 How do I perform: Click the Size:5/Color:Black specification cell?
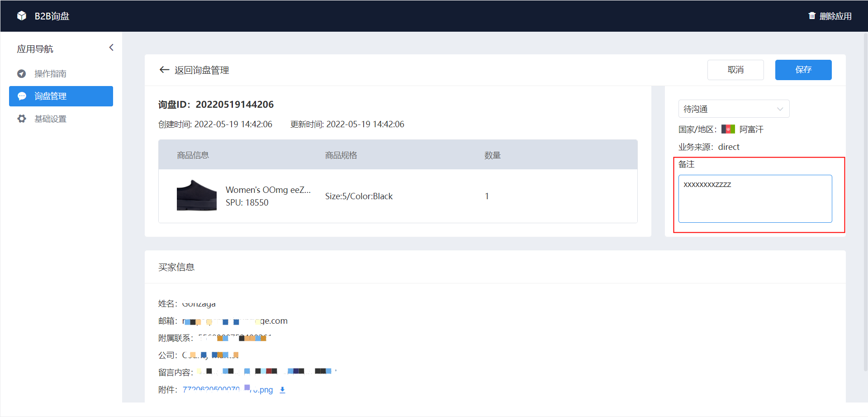click(x=359, y=196)
